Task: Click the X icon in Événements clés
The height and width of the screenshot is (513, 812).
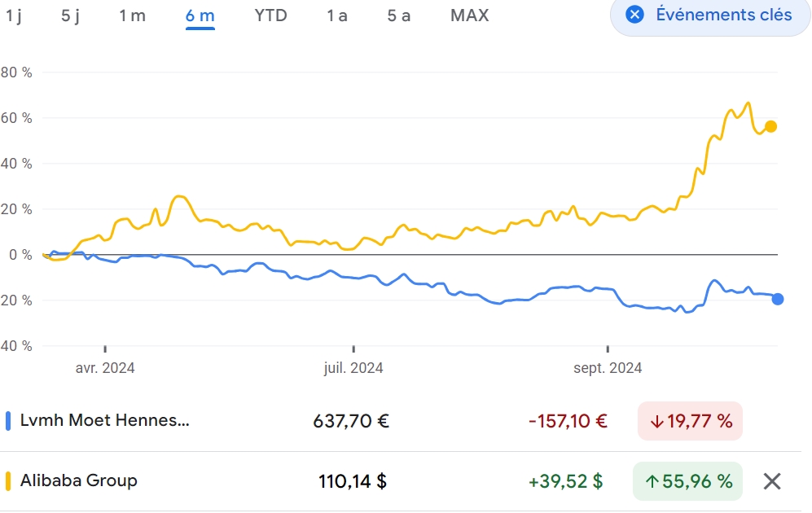Action: pyautogui.click(x=635, y=15)
